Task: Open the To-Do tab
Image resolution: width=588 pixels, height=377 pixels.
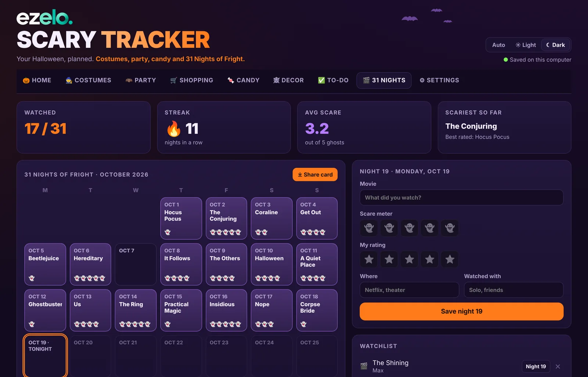Action: coord(333,80)
